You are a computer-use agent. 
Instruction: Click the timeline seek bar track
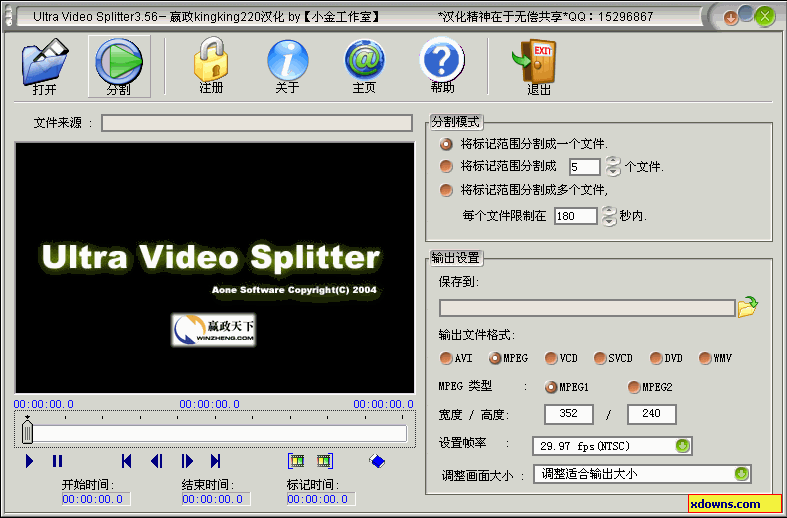[x=215, y=434]
